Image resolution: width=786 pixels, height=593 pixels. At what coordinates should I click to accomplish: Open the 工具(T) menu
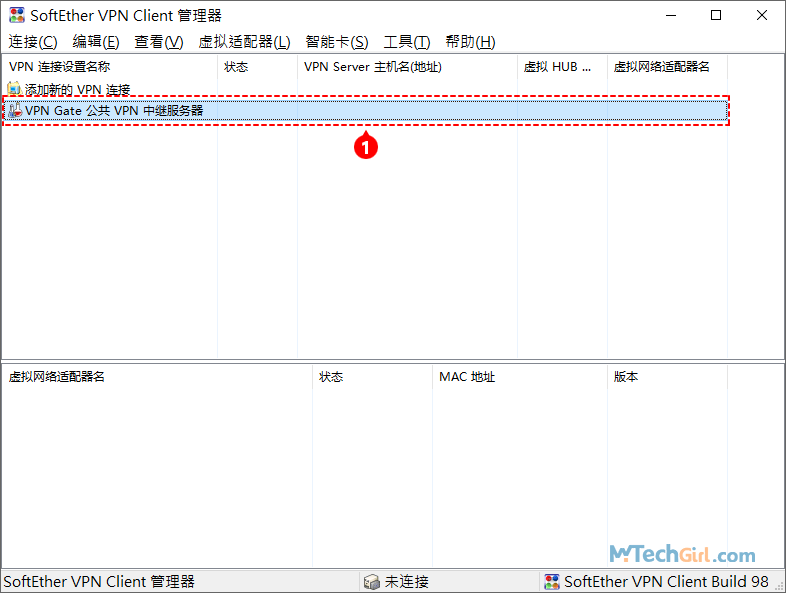[407, 42]
